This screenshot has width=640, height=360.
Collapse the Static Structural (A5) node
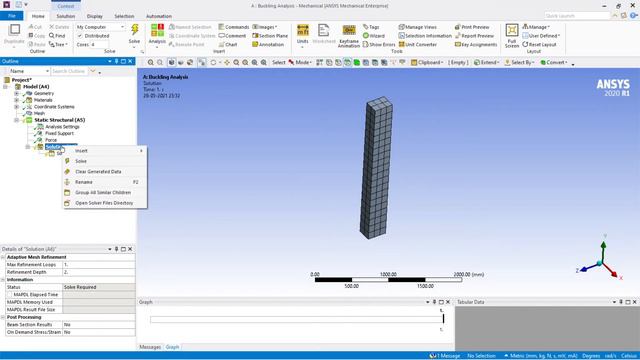[x=17, y=120]
